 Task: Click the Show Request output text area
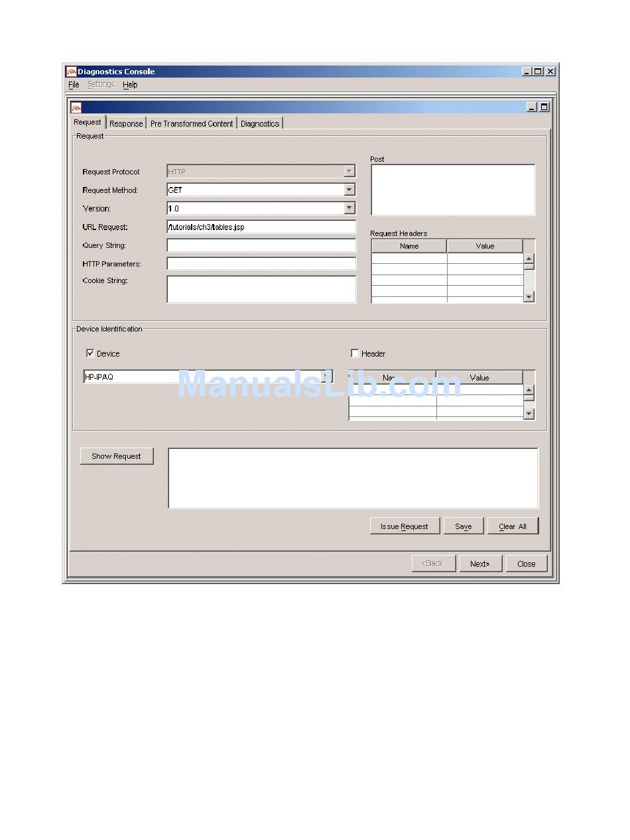pyautogui.click(x=353, y=478)
